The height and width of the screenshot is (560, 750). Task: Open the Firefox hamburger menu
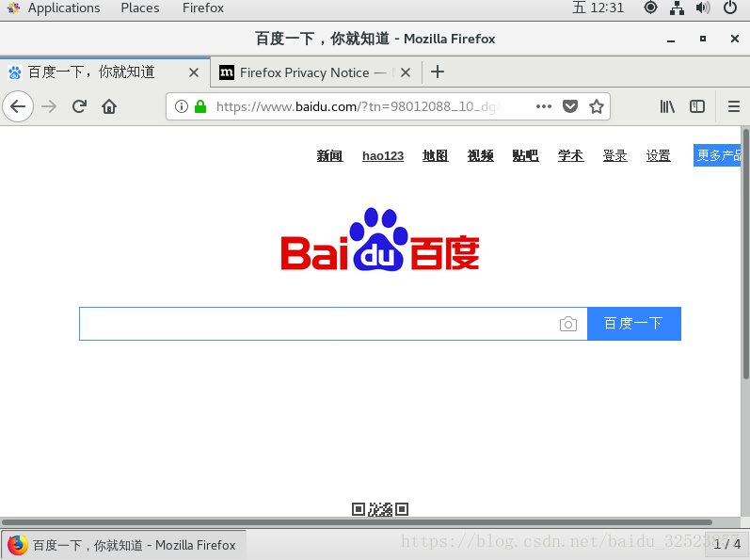tap(734, 106)
